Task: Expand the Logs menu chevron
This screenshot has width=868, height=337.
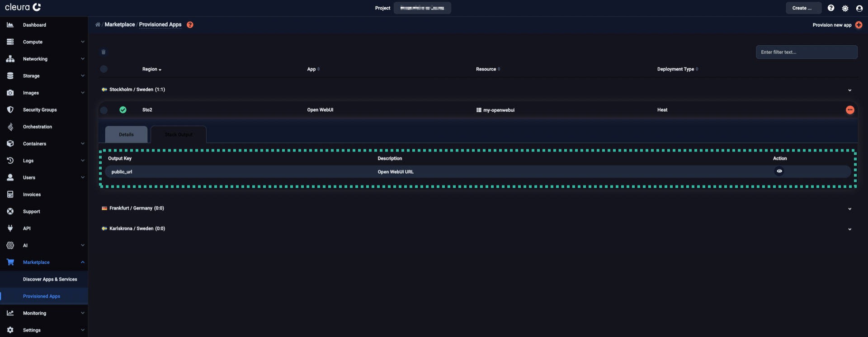Action: coord(83,161)
